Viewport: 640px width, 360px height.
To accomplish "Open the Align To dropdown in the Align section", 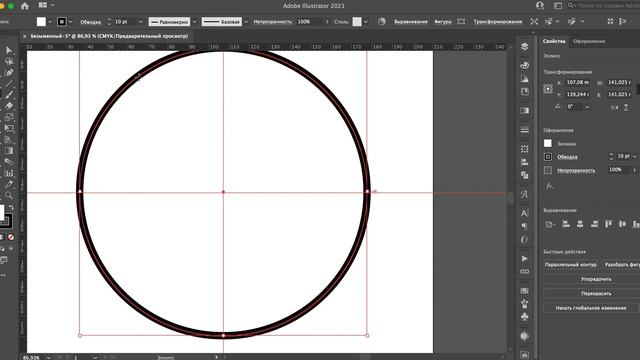I will click(550, 224).
